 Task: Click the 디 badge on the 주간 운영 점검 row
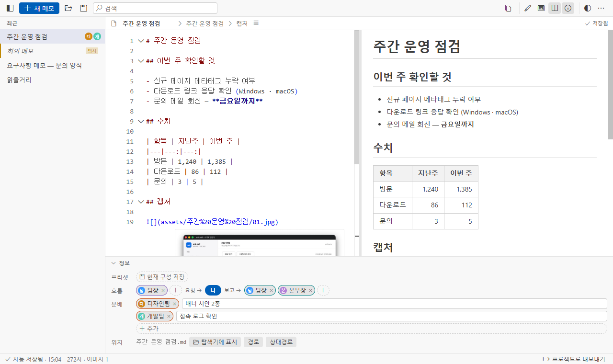pyautogui.click(x=89, y=36)
